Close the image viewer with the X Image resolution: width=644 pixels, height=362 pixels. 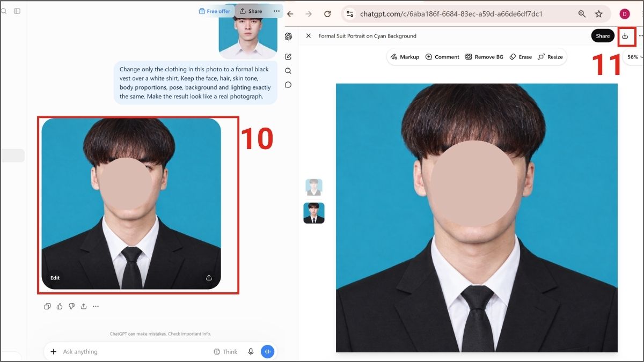pyautogui.click(x=308, y=36)
